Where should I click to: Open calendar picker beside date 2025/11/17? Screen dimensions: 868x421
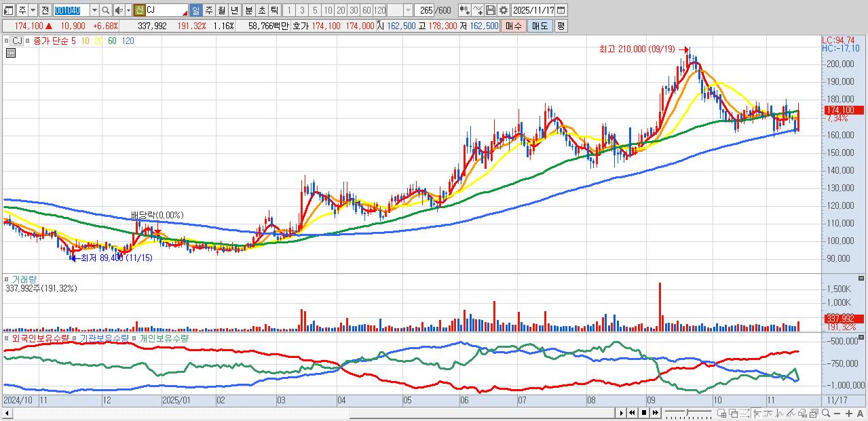[561, 10]
